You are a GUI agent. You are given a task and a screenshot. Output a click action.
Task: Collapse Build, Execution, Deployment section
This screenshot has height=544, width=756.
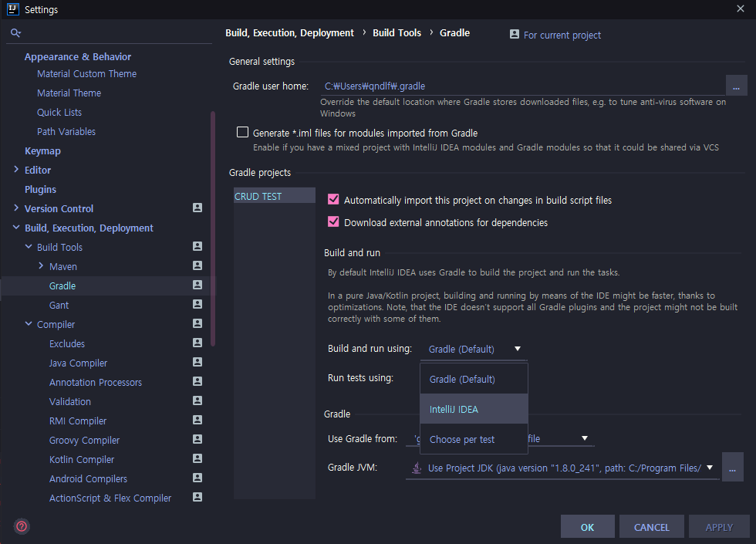click(x=16, y=227)
